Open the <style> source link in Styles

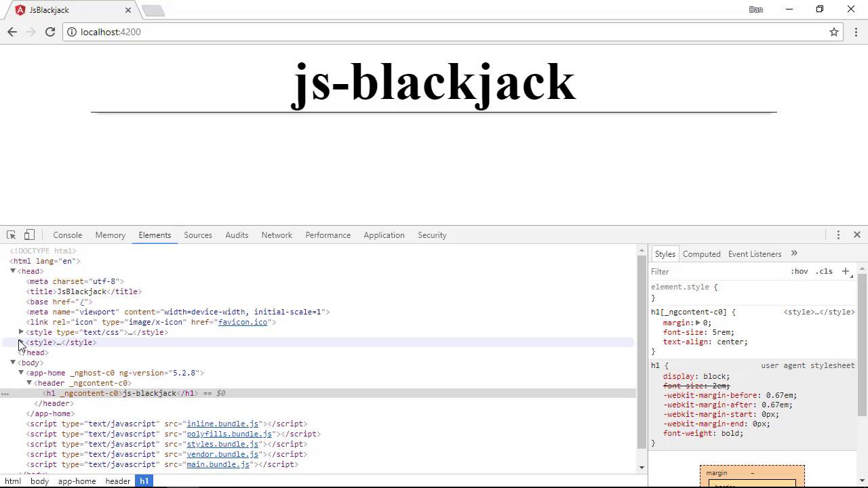819,312
